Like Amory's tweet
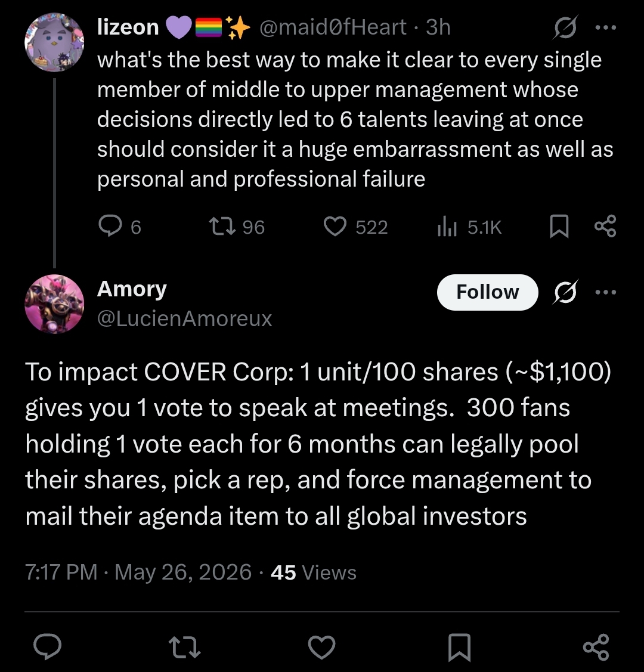 coord(322,647)
